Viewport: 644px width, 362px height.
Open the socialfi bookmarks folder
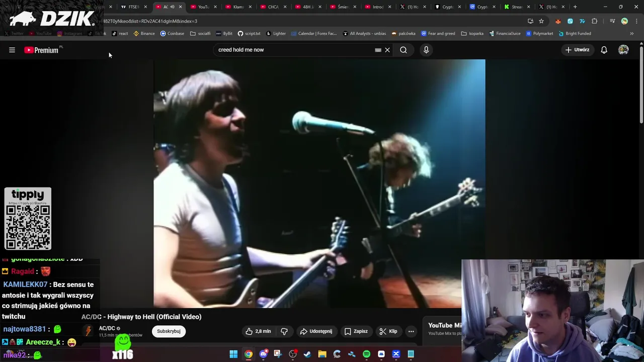pyautogui.click(x=200, y=34)
